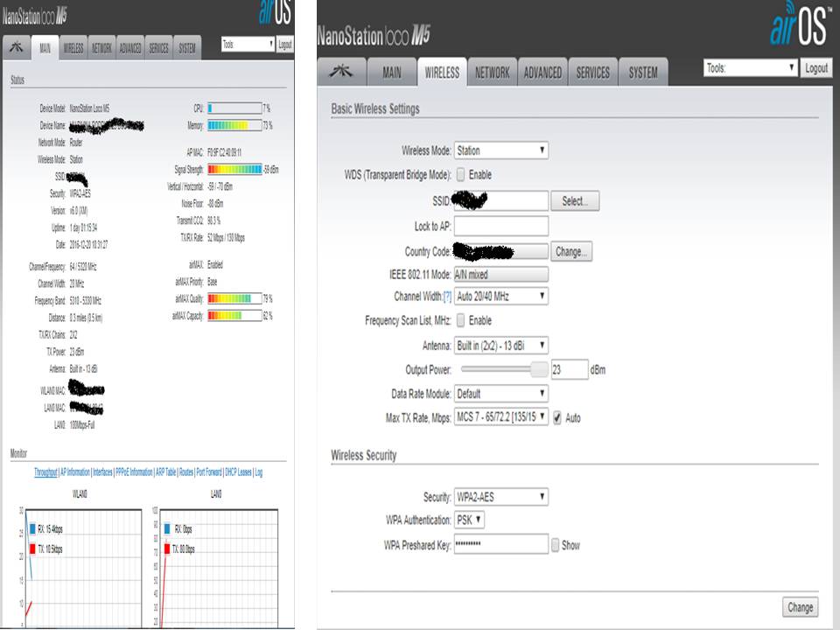Click Logout on the Main status page
The image size is (840, 630).
[x=285, y=44]
